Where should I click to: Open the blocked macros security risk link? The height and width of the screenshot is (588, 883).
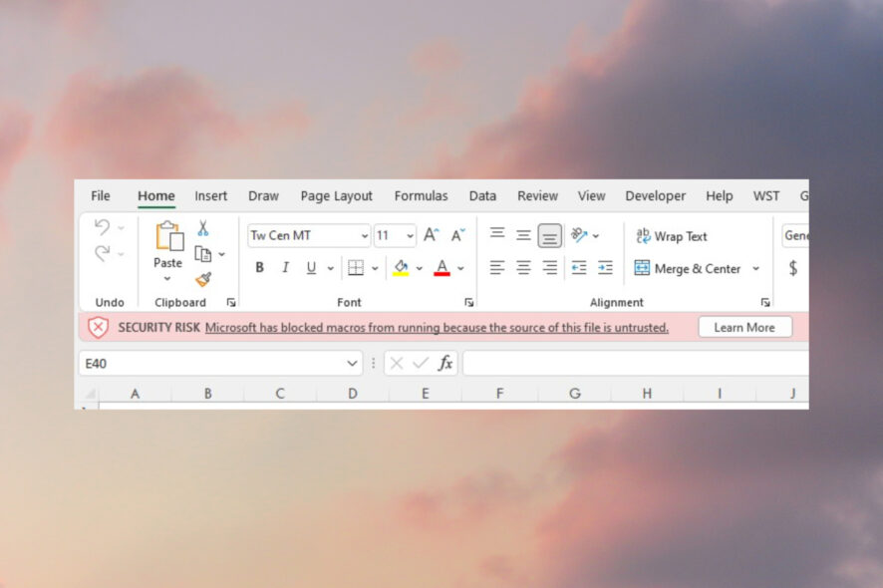coord(437,327)
